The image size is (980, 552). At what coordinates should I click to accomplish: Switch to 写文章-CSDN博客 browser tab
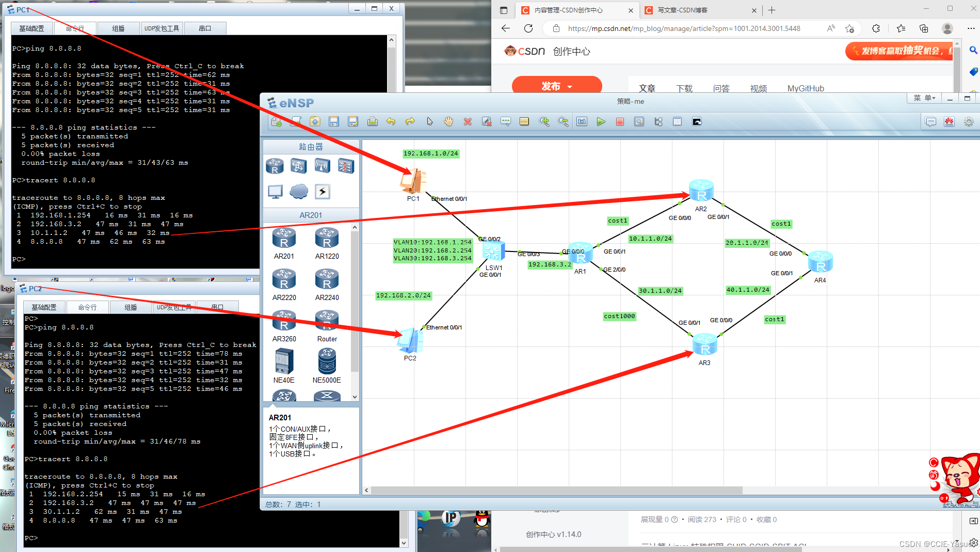[x=700, y=10]
